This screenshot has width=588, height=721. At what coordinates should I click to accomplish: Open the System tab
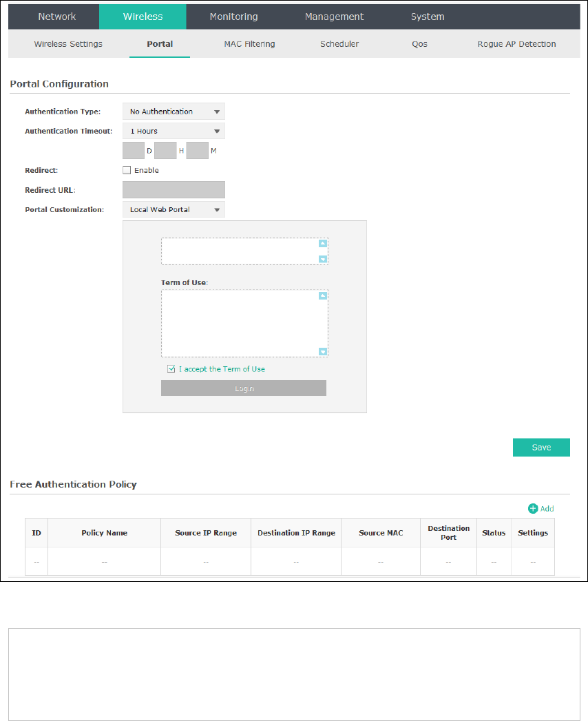click(x=428, y=17)
